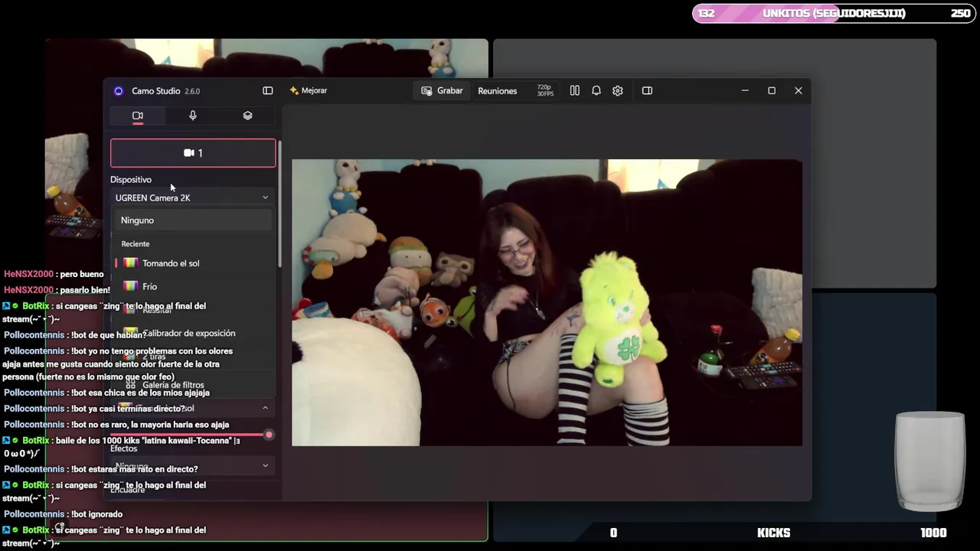Open the UGREEN Camera 2K device dropdown
This screenshot has width=980, height=551.
(x=193, y=197)
